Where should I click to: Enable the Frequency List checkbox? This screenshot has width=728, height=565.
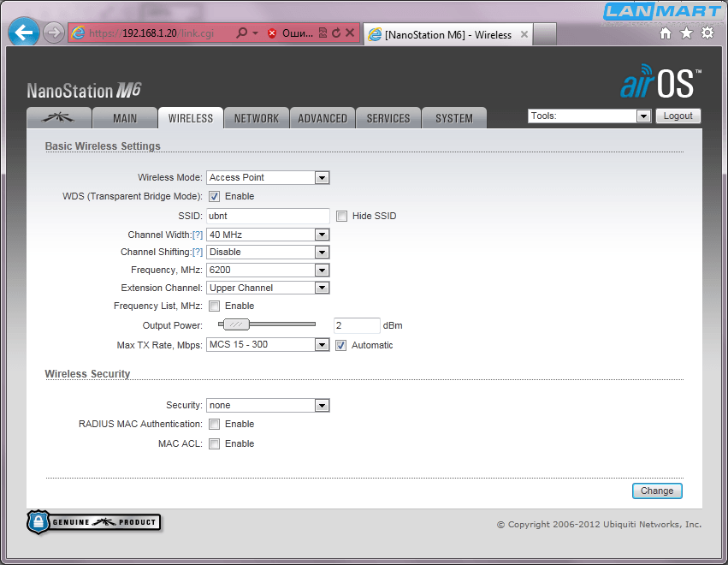[214, 306]
